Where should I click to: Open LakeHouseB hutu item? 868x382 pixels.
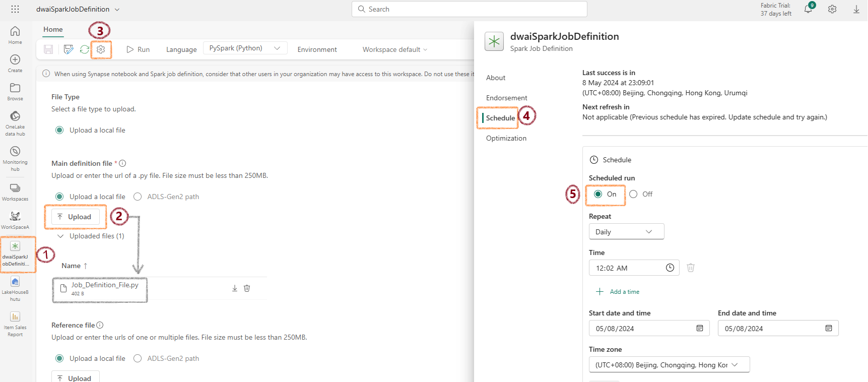[x=15, y=289]
